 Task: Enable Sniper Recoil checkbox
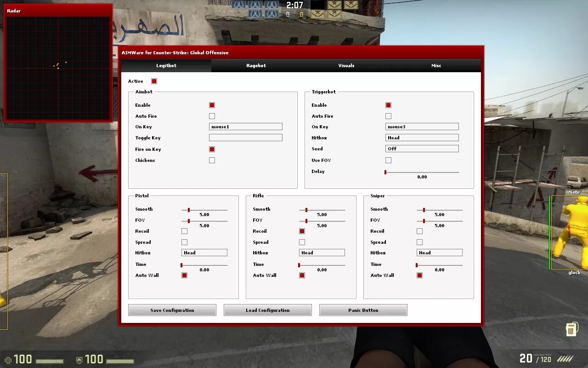pyautogui.click(x=419, y=231)
